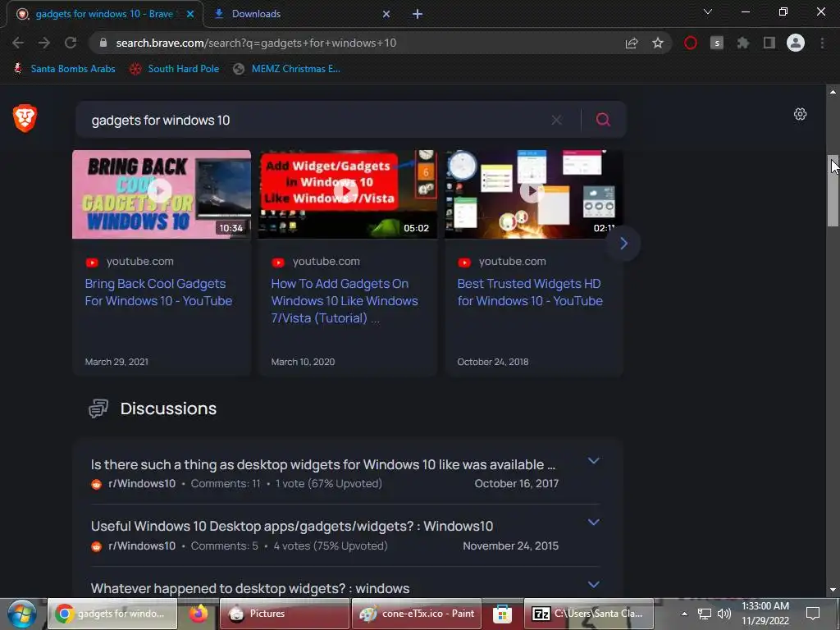Click r/Windows10 under October 16, 2017 discussion
Image resolution: width=840 pixels, height=630 pixels.
pos(141,483)
